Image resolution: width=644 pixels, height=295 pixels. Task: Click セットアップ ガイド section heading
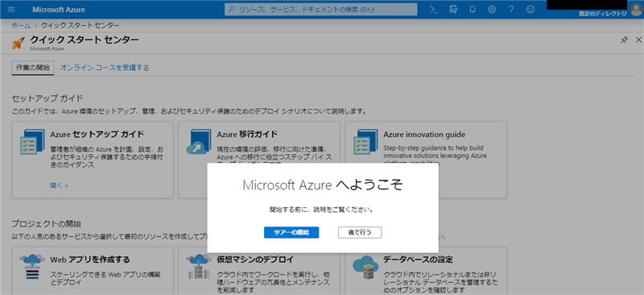point(47,98)
